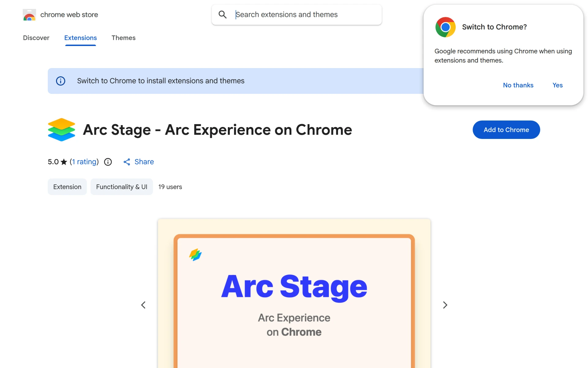This screenshot has width=588, height=368.
Task: Click the info icon in the blue banner
Action: point(61,81)
